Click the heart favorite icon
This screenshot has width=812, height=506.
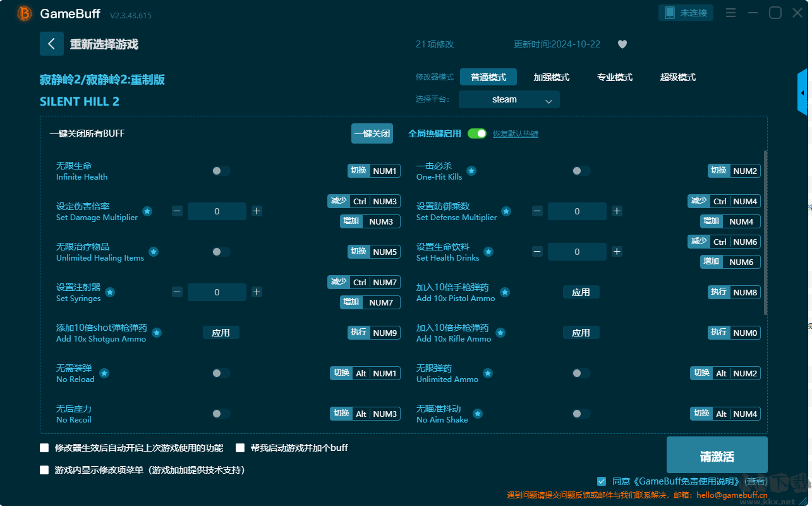622,44
